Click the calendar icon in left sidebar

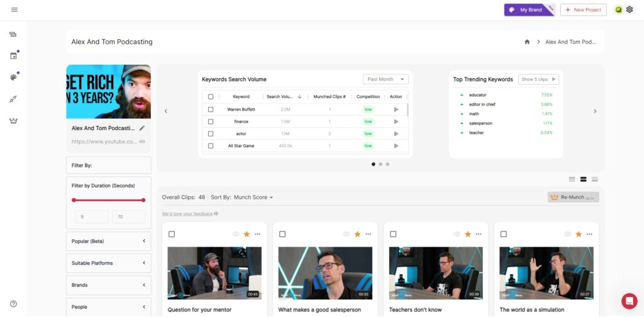13,56
